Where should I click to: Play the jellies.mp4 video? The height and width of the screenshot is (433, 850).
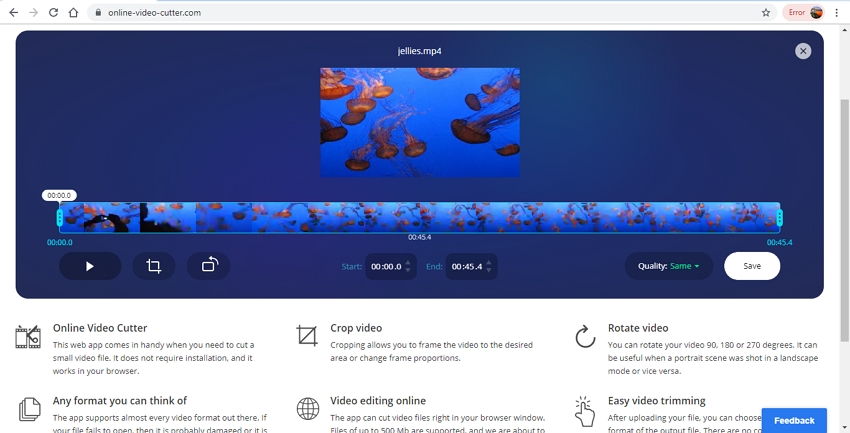(90, 266)
